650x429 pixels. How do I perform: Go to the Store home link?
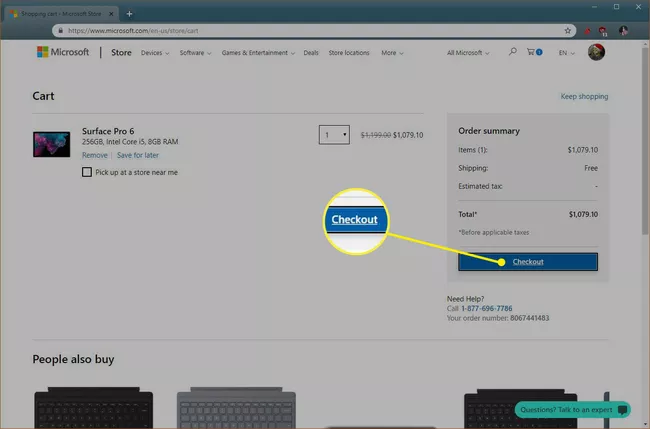121,53
